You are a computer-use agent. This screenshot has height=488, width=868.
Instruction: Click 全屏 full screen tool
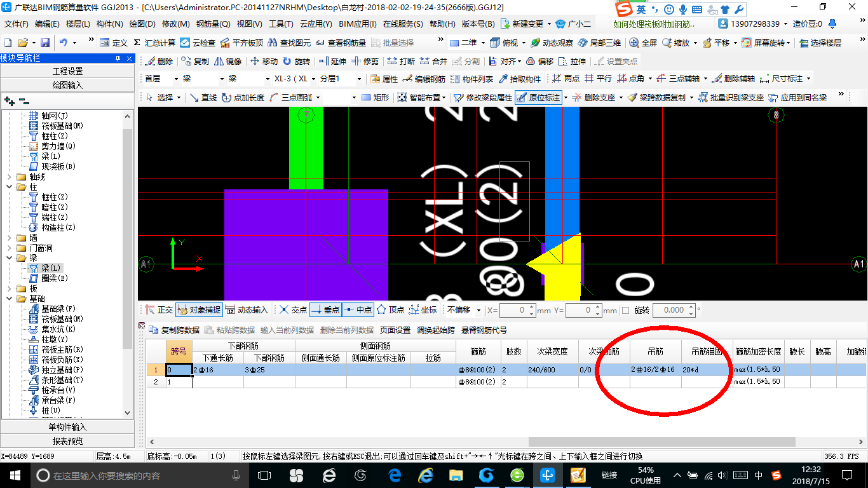pyautogui.click(x=643, y=43)
